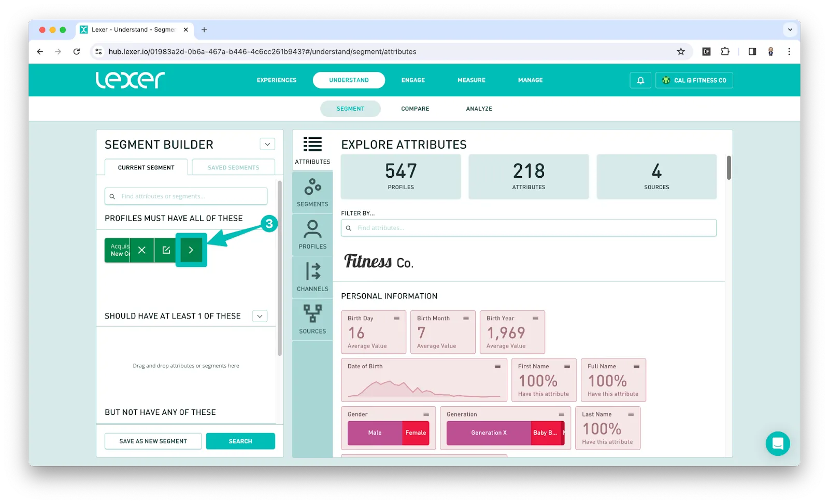Bookmark this page with star icon
829x504 pixels.
(x=681, y=51)
